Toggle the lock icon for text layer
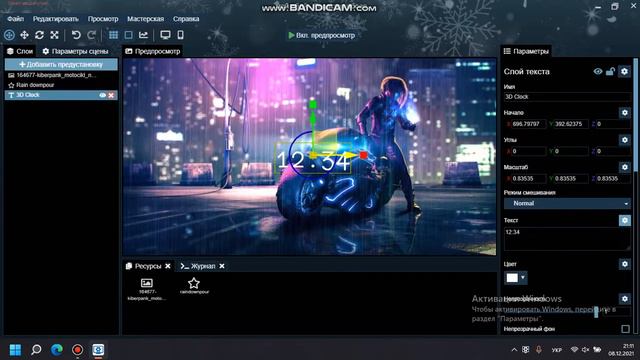The width and height of the screenshot is (640, 360). (x=610, y=71)
